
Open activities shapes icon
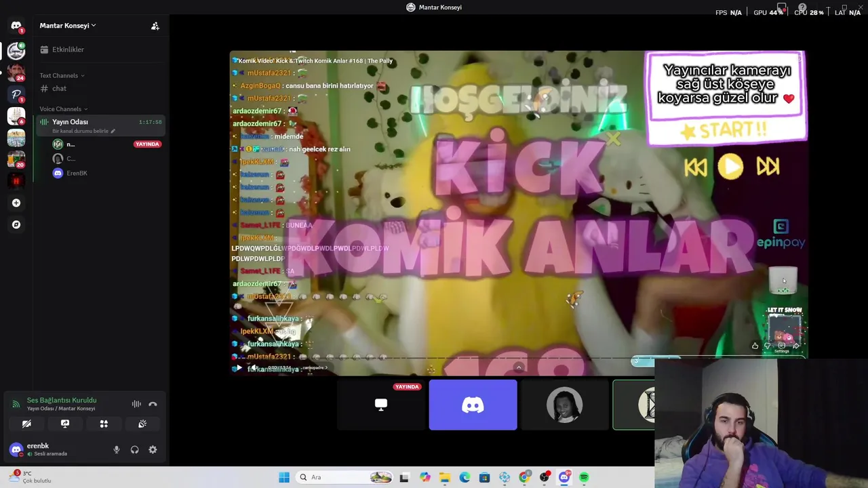(x=104, y=424)
